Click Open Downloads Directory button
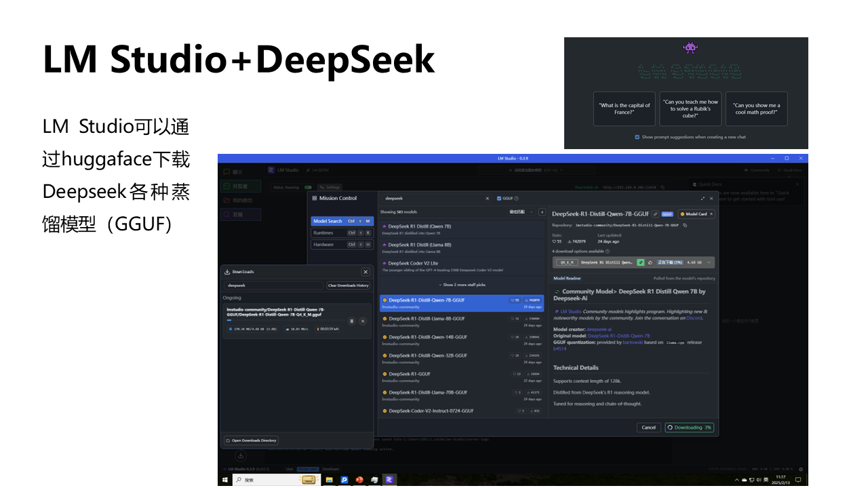Viewport: 868px width, 488px height. pos(251,441)
